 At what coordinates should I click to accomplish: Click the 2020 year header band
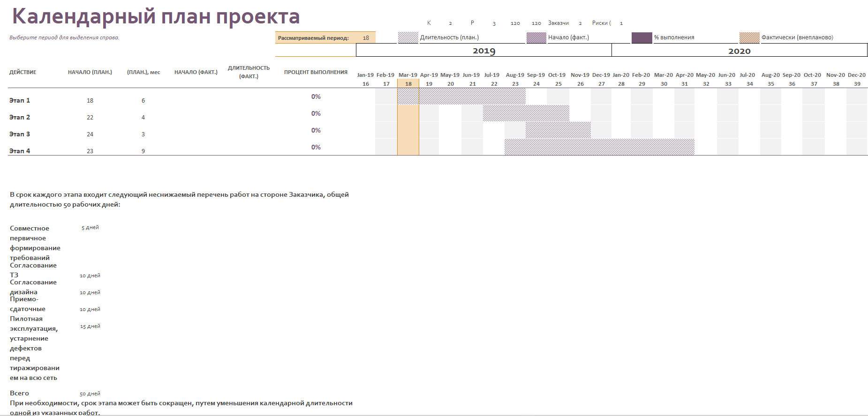point(739,51)
